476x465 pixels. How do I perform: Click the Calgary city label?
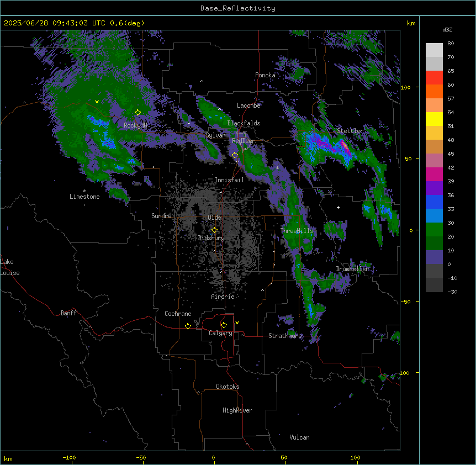click(220, 333)
